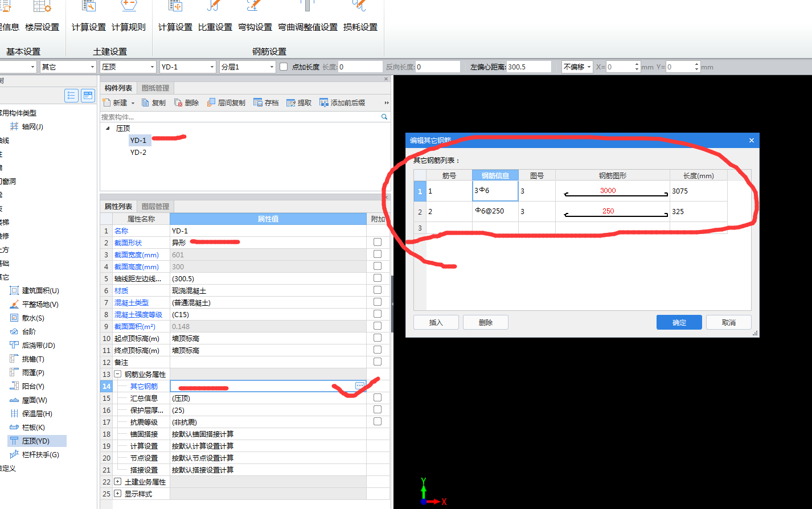The height and width of the screenshot is (509, 812).
Task: Click 提取 toolbar button
Action: pyautogui.click(x=299, y=102)
